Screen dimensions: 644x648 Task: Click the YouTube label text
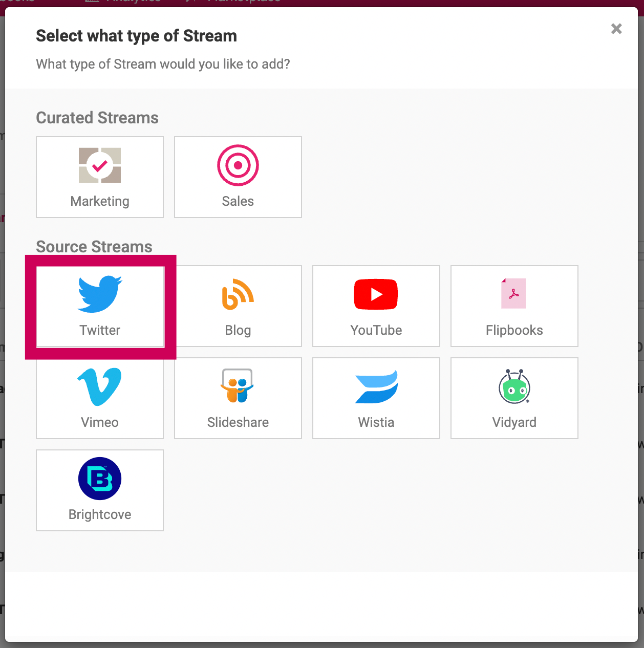[376, 330]
